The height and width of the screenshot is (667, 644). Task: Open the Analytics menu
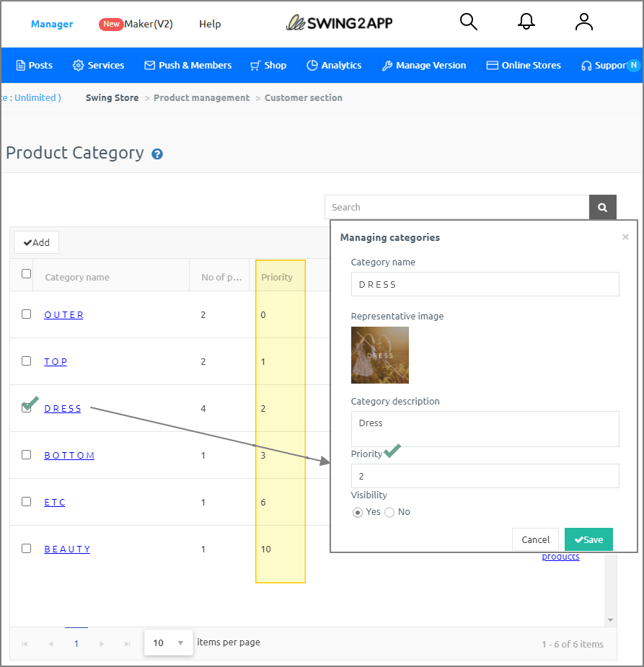[334, 65]
